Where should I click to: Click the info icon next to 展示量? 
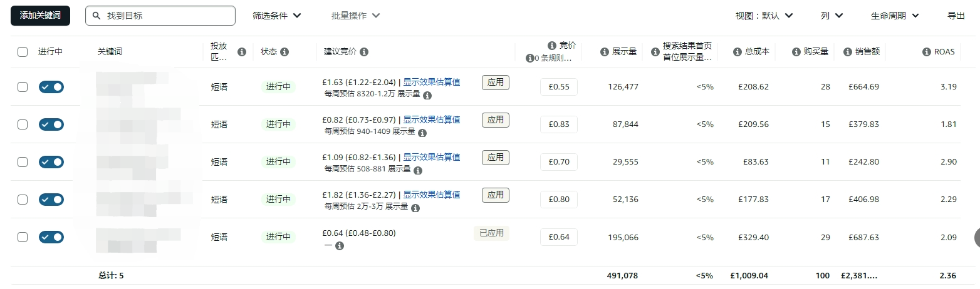pos(605,52)
